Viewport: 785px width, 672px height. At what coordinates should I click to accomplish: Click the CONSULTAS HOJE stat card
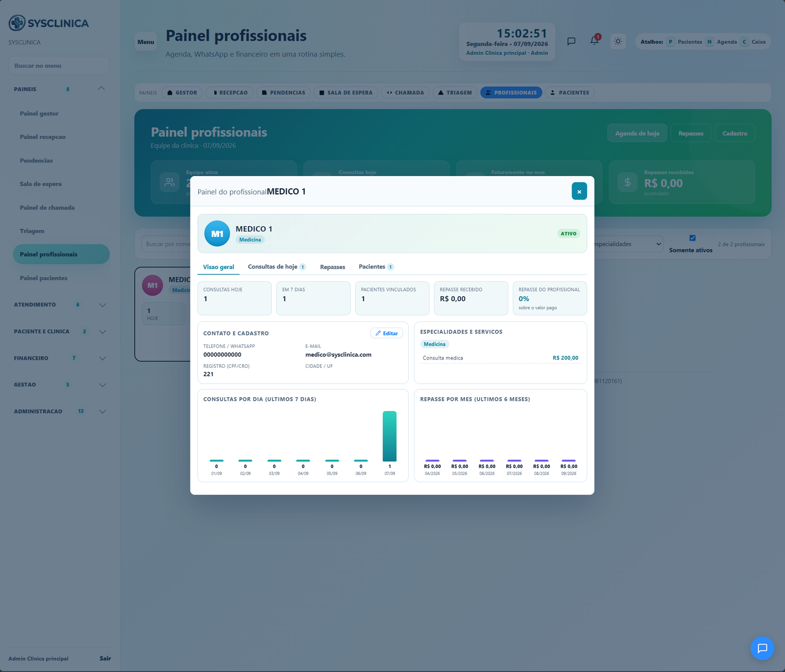(235, 298)
